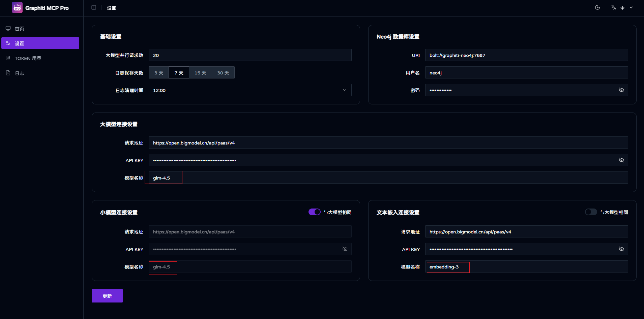The width and height of the screenshot is (644, 319).
Task: Click the 设置 breadcrumb title in header
Action: click(x=112, y=8)
